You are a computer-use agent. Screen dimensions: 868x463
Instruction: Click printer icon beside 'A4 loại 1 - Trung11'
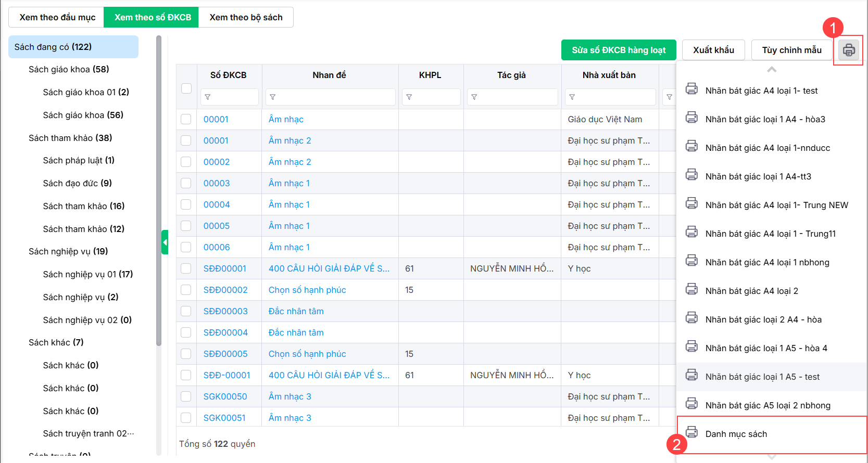pos(691,232)
